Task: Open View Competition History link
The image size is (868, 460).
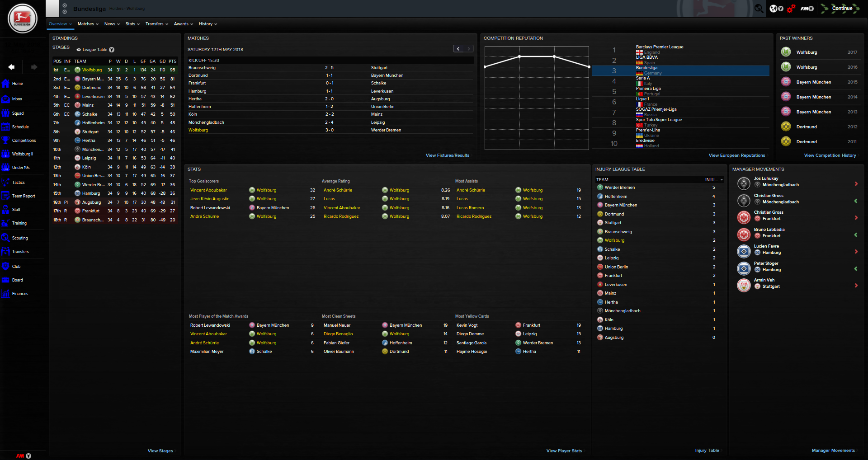Action: (x=830, y=155)
